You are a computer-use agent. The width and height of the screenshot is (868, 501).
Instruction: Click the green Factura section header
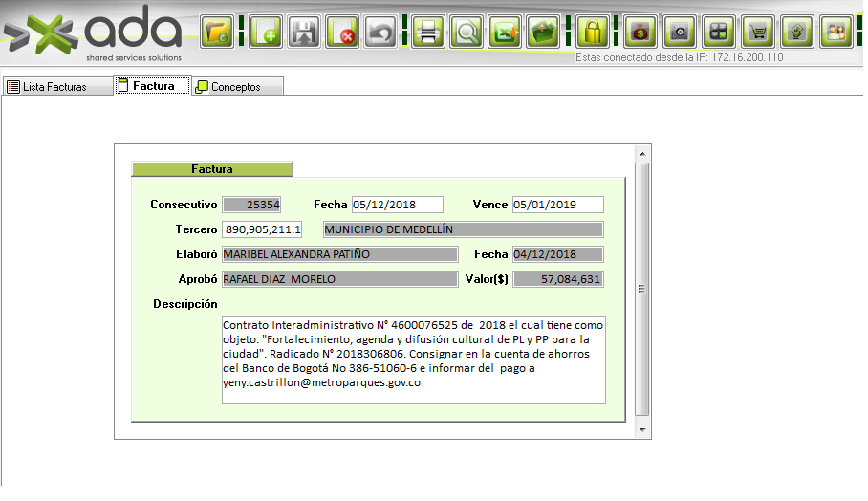211,169
